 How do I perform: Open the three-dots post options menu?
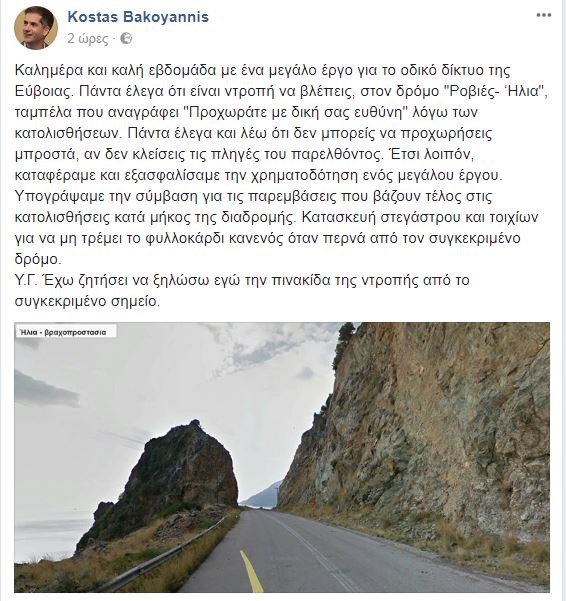(x=543, y=16)
